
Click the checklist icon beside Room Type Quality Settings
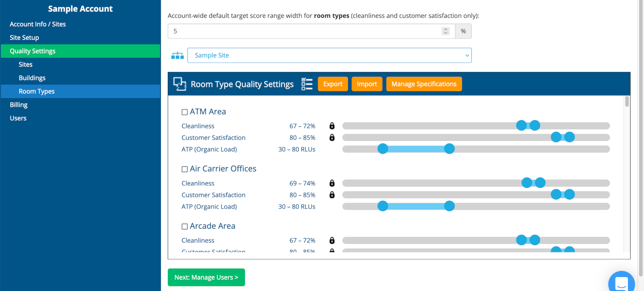307,84
